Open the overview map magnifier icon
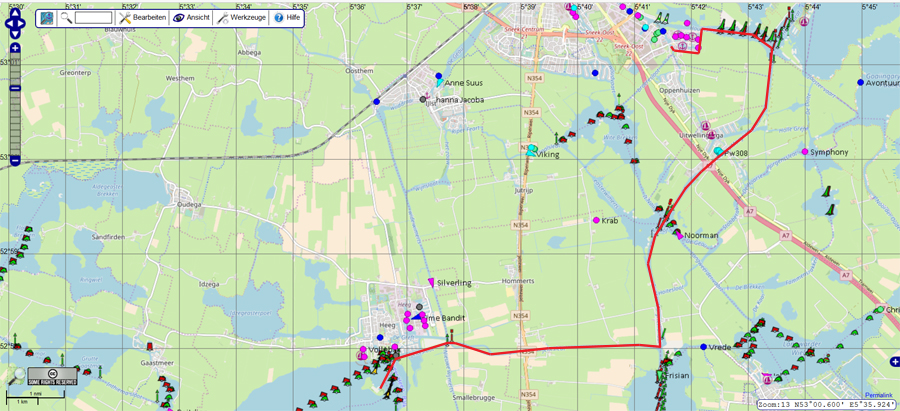The image size is (900, 411). pyautogui.click(x=17, y=376)
